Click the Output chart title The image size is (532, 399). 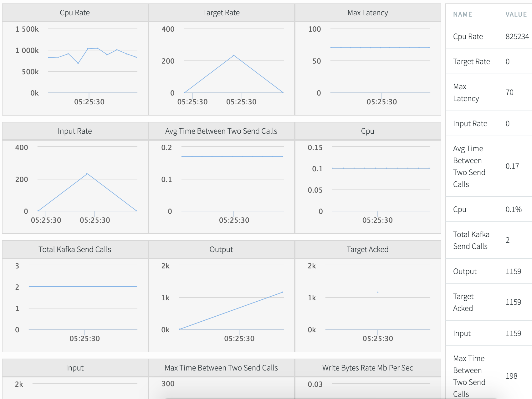pyautogui.click(x=221, y=250)
